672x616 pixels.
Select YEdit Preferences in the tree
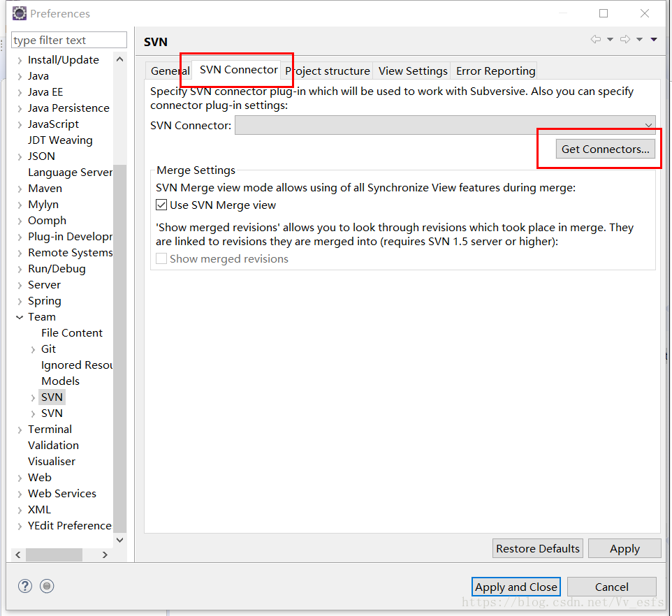click(69, 526)
